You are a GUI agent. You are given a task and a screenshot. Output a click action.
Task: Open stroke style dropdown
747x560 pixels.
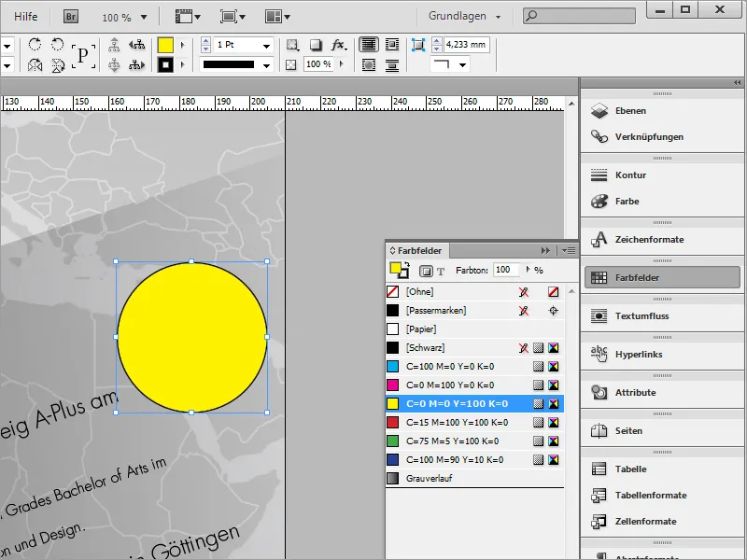pos(266,65)
